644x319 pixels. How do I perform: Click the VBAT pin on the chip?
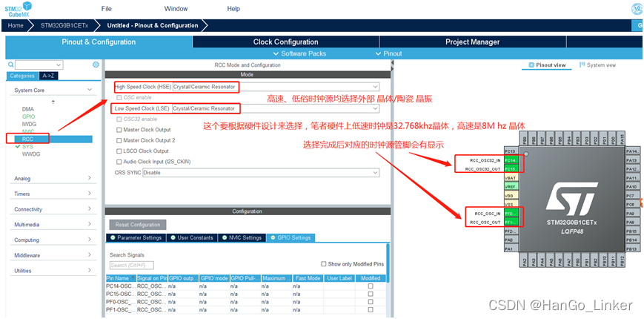(x=511, y=178)
